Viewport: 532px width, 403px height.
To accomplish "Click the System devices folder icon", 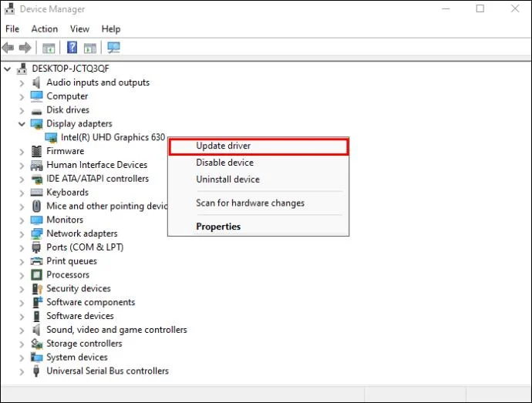I will point(36,358).
